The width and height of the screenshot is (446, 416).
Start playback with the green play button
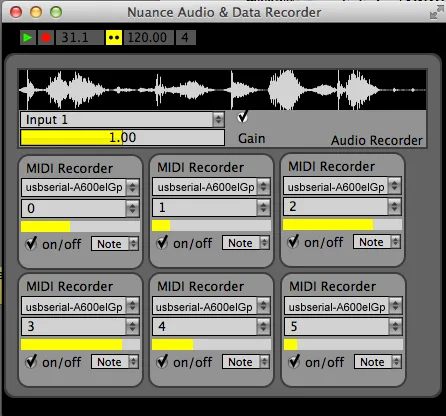[28, 38]
